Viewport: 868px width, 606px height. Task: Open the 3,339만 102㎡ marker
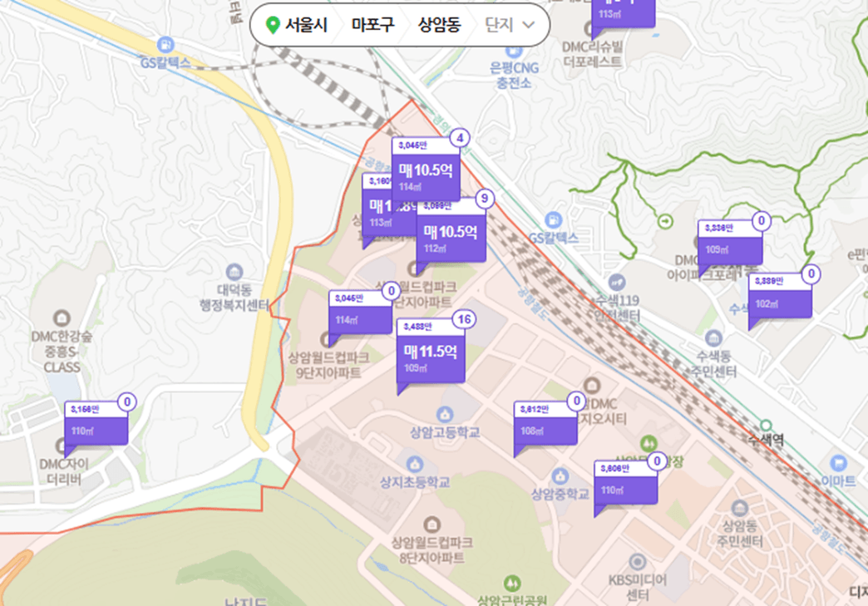tap(780, 296)
